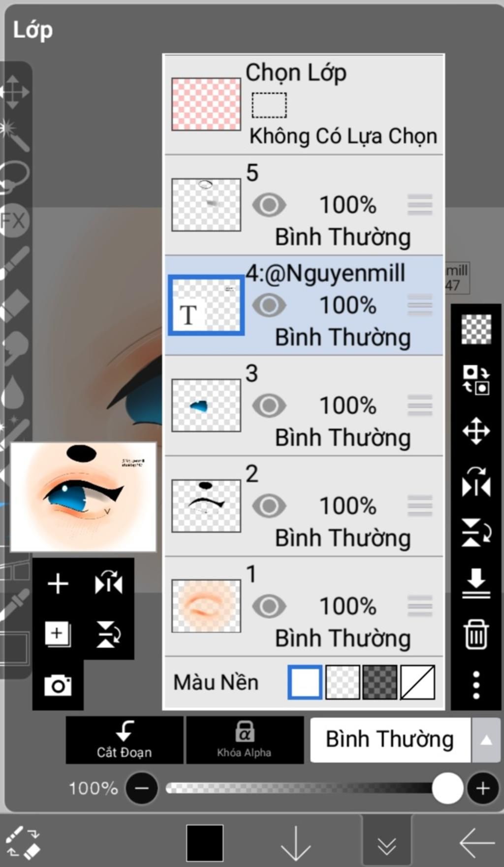Hide layer 5 with its eye icon
504x867 pixels.
[269, 205]
